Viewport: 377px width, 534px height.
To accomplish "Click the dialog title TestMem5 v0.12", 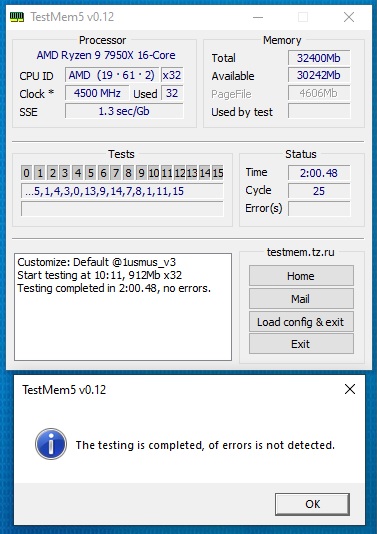I will (64, 389).
